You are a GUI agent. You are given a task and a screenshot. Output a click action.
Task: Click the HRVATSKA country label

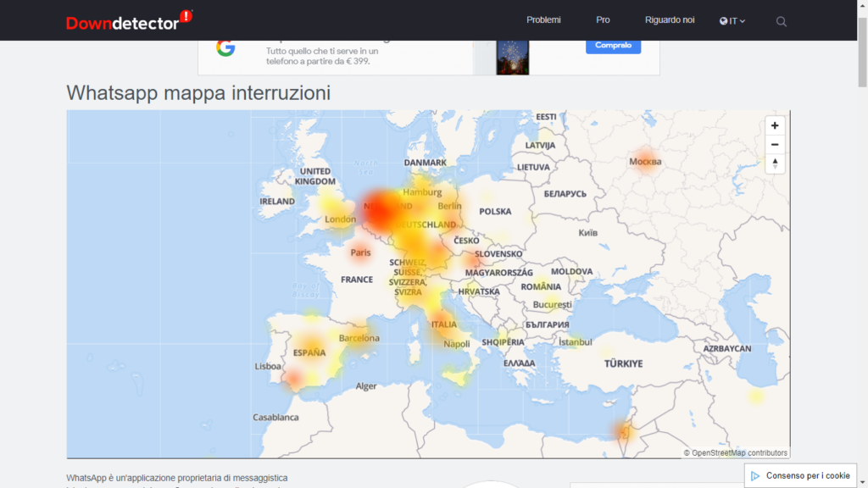tap(479, 291)
